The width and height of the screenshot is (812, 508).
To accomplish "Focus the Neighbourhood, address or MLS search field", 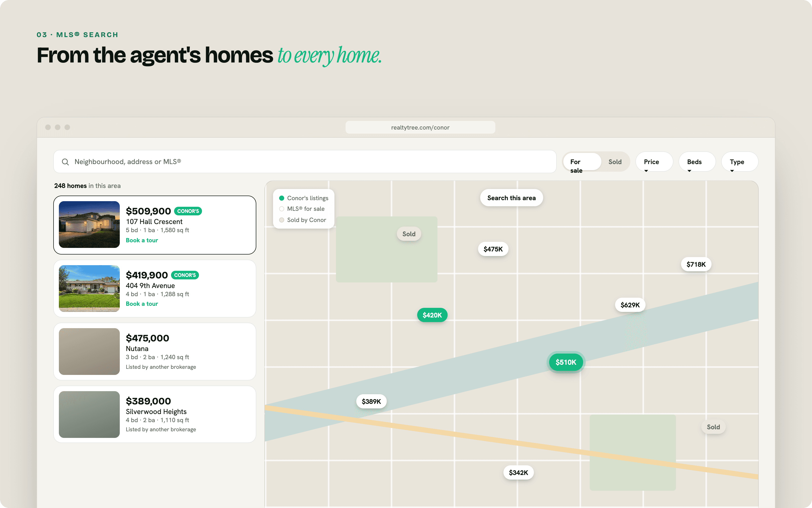I will pos(305,162).
